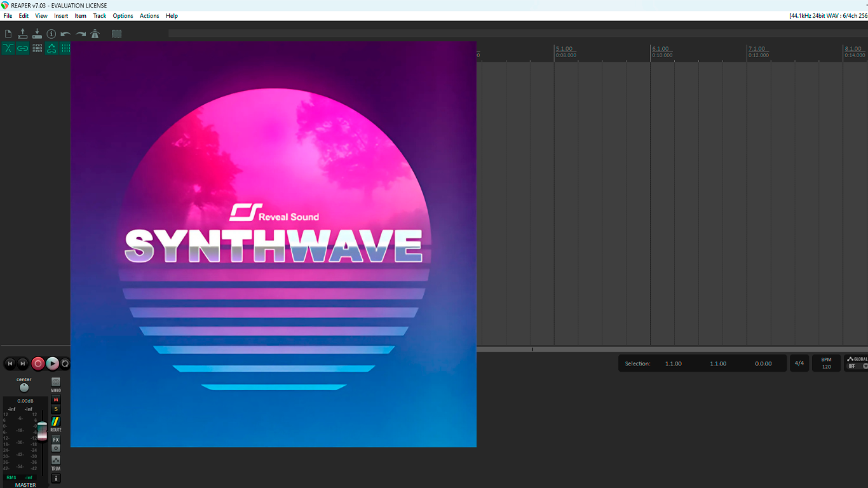The image size is (868, 488).
Task: Toggle auto-crossfade with the crossed-lines icon
Action: 8,48
